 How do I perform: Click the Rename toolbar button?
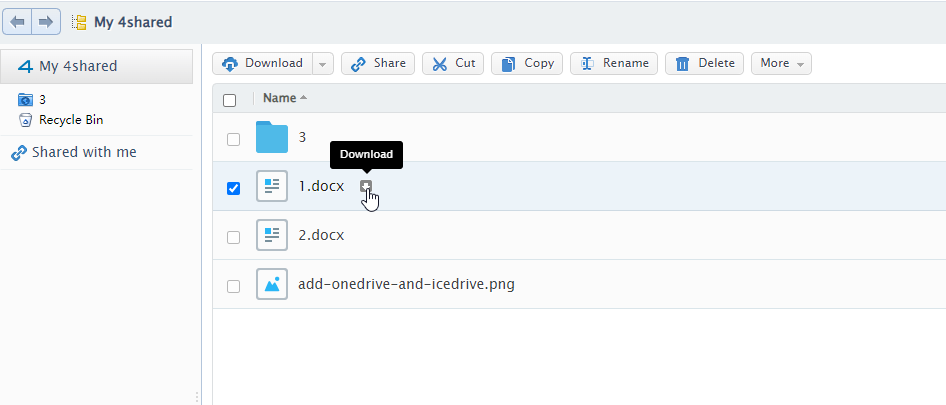pyautogui.click(x=614, y=64)
